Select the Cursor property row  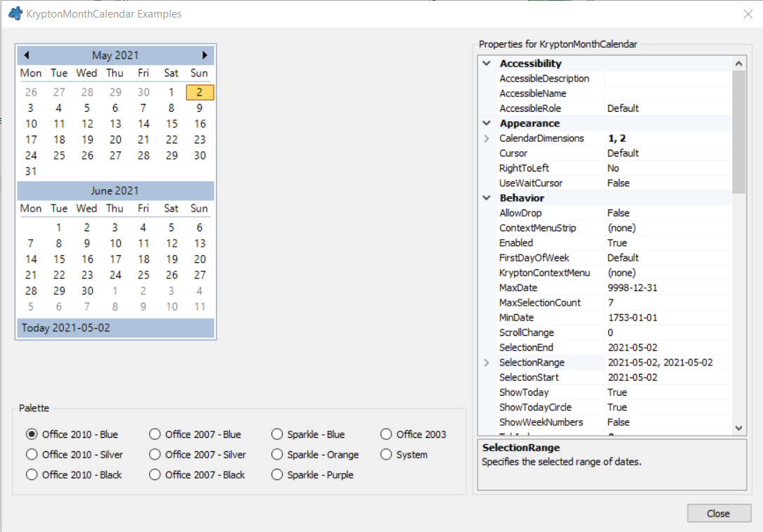coord(615,153)
